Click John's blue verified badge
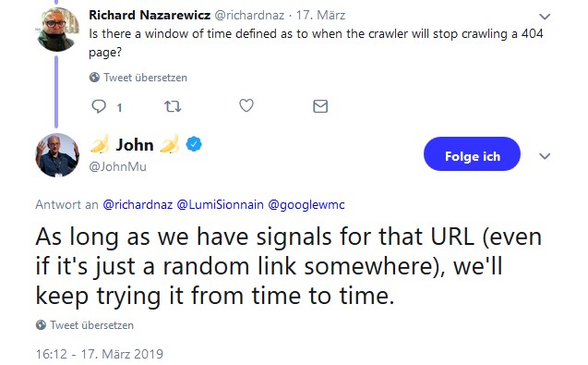The image size is (588, 365). coord(194,144)
